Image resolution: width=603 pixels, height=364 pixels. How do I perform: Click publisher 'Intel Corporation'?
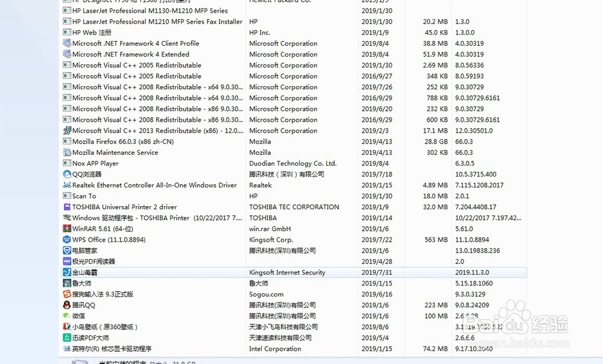pyautogui.click(x=276, y=348)
